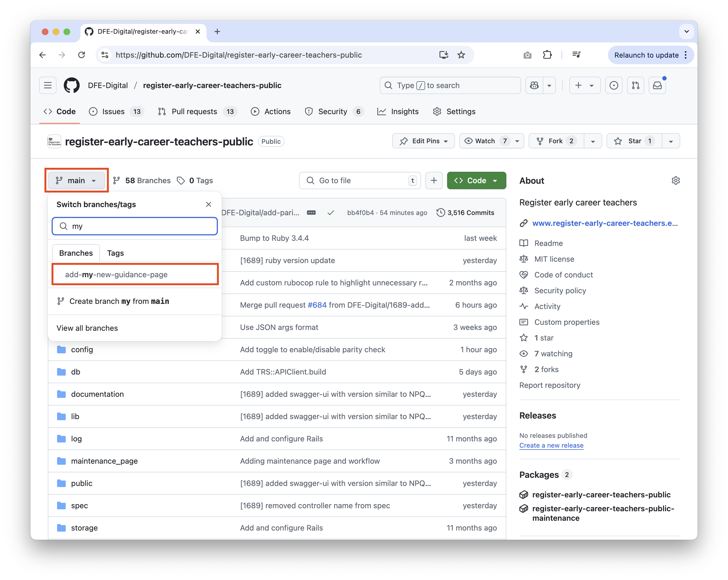Expand the commit message ellipsis icon
The image size is (728, 580).
tap(311, 213)
